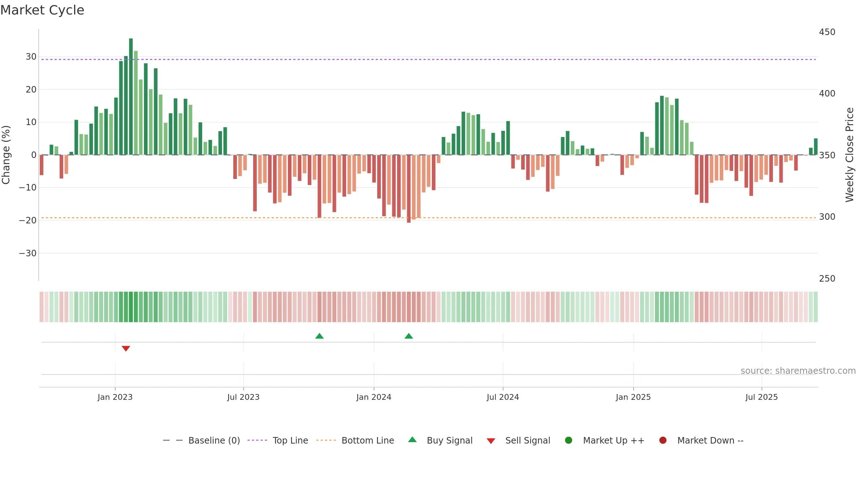Click the 250 price axis label

coord(827,279)
